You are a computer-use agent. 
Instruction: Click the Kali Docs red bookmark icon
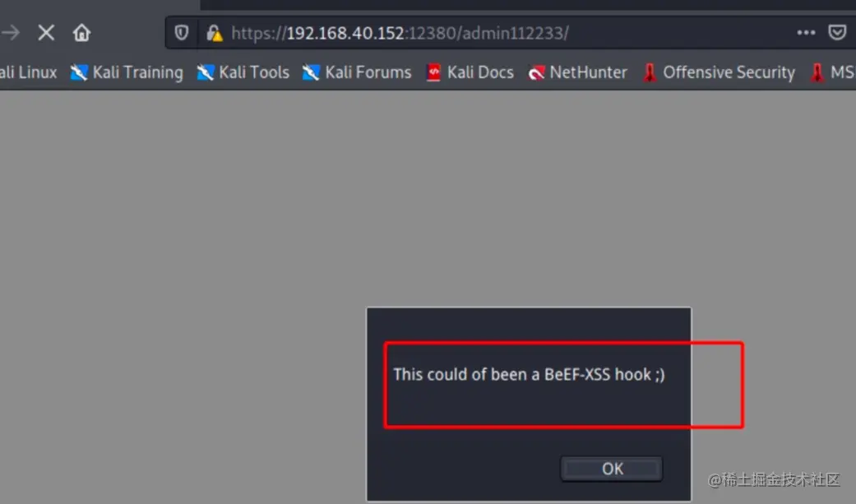coord(433,72)
